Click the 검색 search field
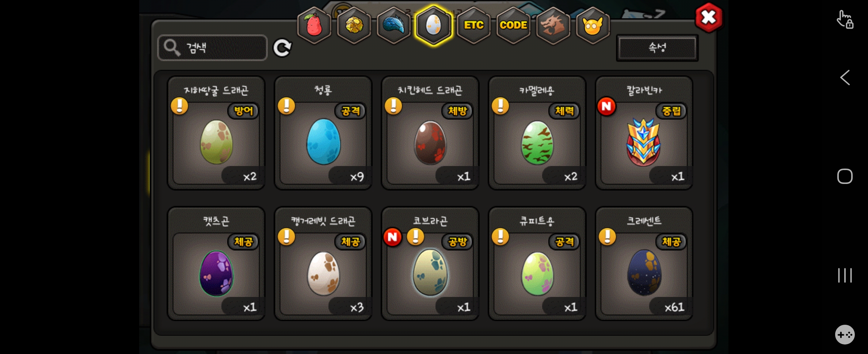This screenshot has height=354, width=868. click(212, 48)
